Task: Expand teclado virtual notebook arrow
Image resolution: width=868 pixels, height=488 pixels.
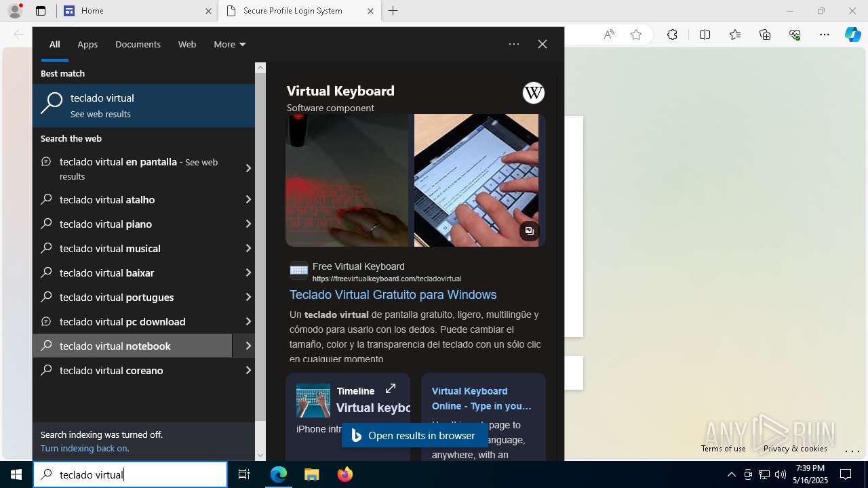Action: [x=244, y=346]
